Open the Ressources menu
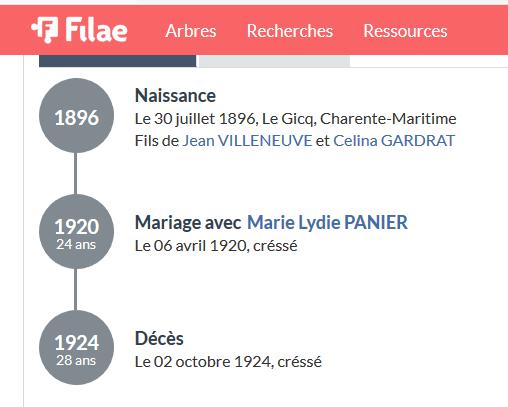The height and width of the screenshot is (407, 508). [x=405, y=31]
